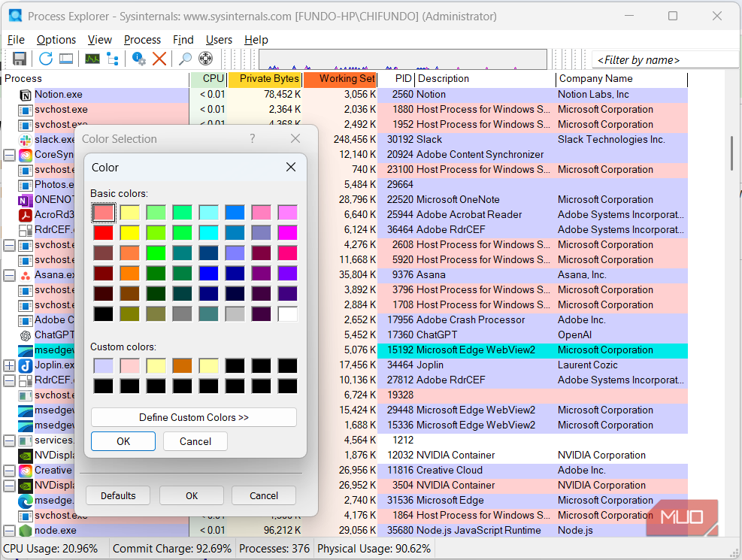
Task: Click the msedge.exe Edge icon
Action: [x=26, y=501]
